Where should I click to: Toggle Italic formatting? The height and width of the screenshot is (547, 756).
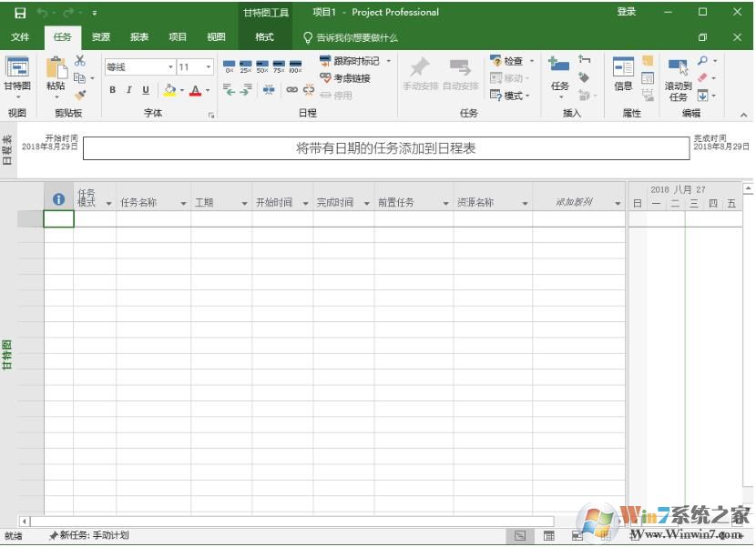[128, 89]
